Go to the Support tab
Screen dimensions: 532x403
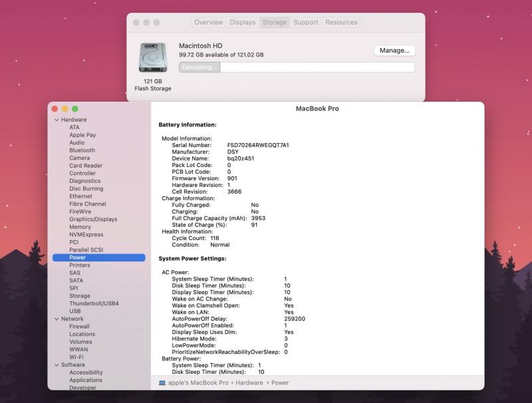click(306, 23)
